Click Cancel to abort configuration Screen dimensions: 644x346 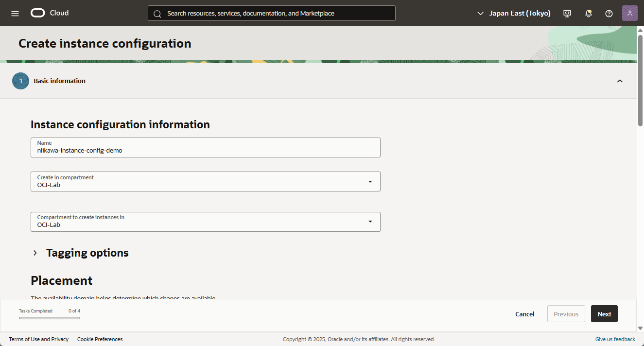coord(524,314)
